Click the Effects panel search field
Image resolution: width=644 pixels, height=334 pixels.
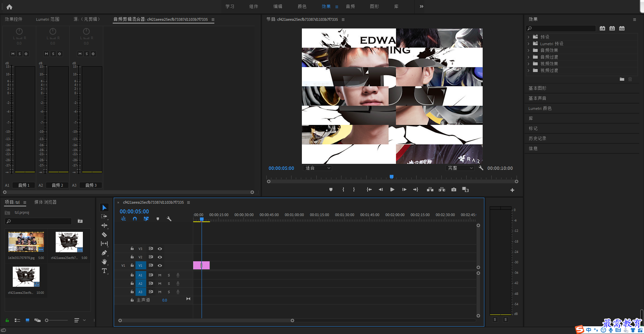pos(561,28)
